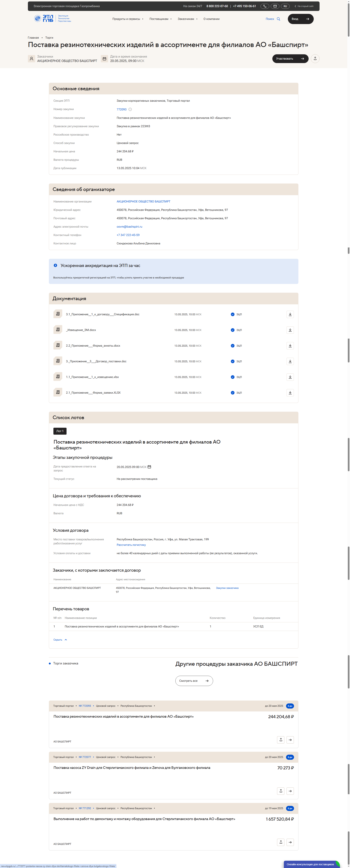Call hotline number 8 800 222-07-60
The height and width of the screenshot is (868, 350).
pyautogui.click(x=217, y=6)
